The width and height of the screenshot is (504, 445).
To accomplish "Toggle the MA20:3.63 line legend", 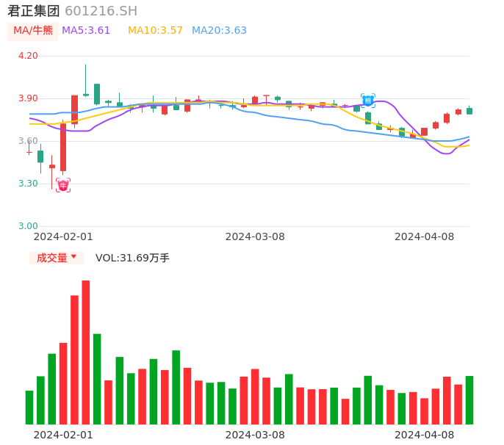I will click(219, 31).
